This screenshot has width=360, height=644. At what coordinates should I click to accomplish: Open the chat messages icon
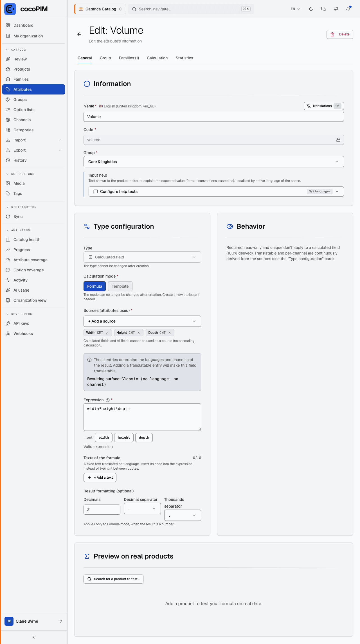(x=323, y=9)
